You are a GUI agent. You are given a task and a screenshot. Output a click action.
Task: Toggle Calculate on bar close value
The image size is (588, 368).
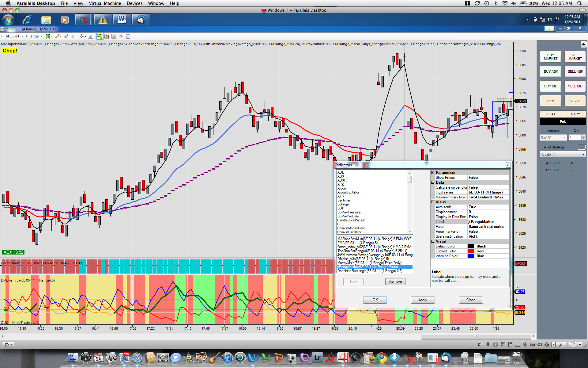click(488, 187)
